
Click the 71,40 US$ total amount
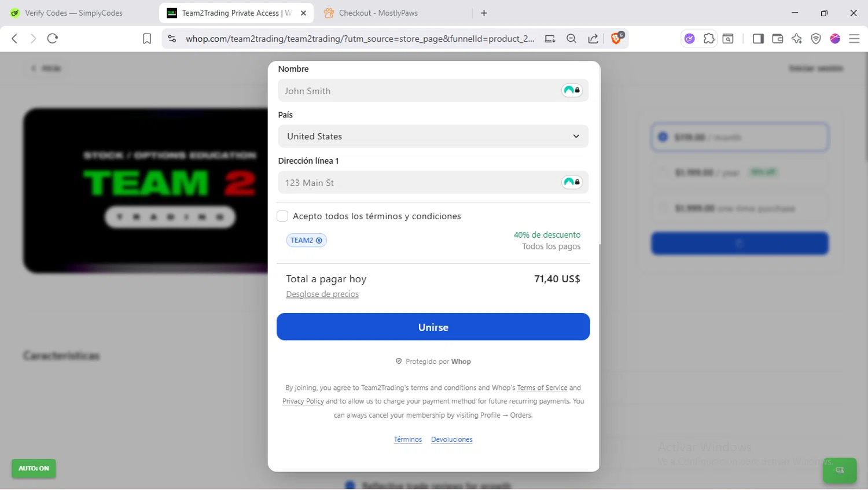(x=557, y=279)
